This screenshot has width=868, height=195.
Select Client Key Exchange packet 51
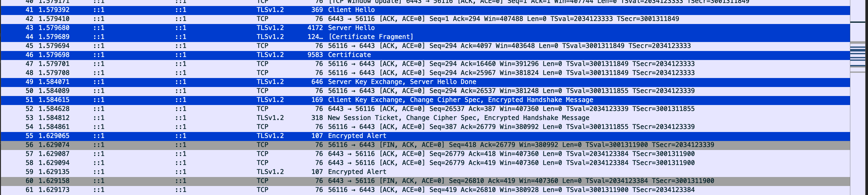pyautogui.click(x=425, y=100)
